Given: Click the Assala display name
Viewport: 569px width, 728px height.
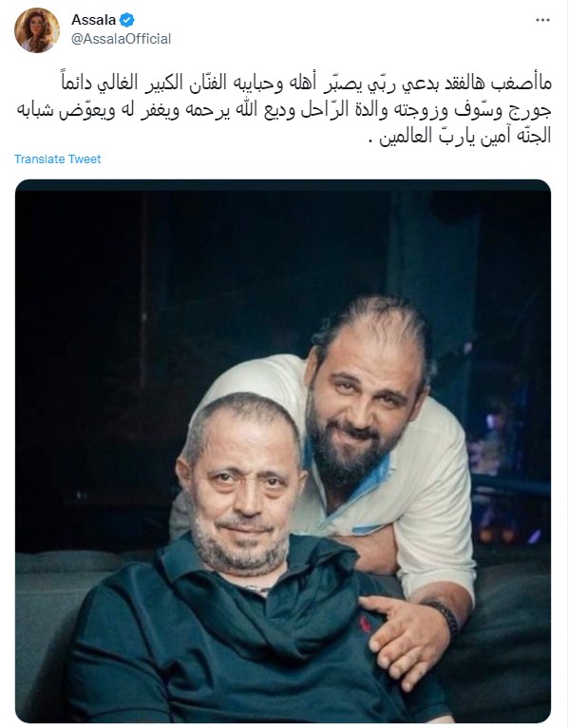Looking at the screenshot, I should tap(93, 20).
